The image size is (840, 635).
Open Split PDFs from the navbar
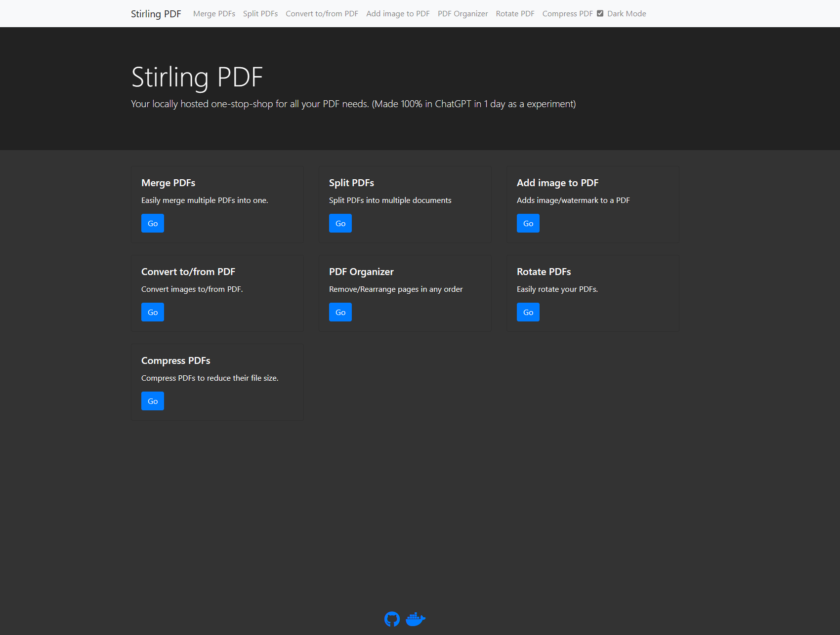click(260, 14)
